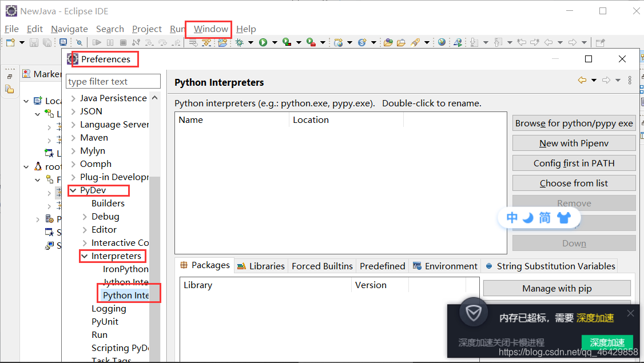
Task: Switch to the Forced Builtins tab
Action: (x=322, y=266)
